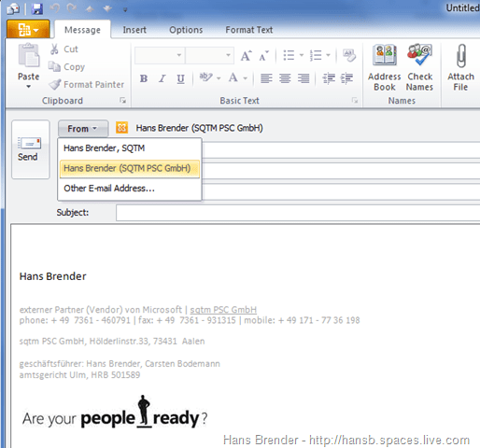The image size is (480, 448).
Task: Apply text highlight color
Action: point(205,77)
